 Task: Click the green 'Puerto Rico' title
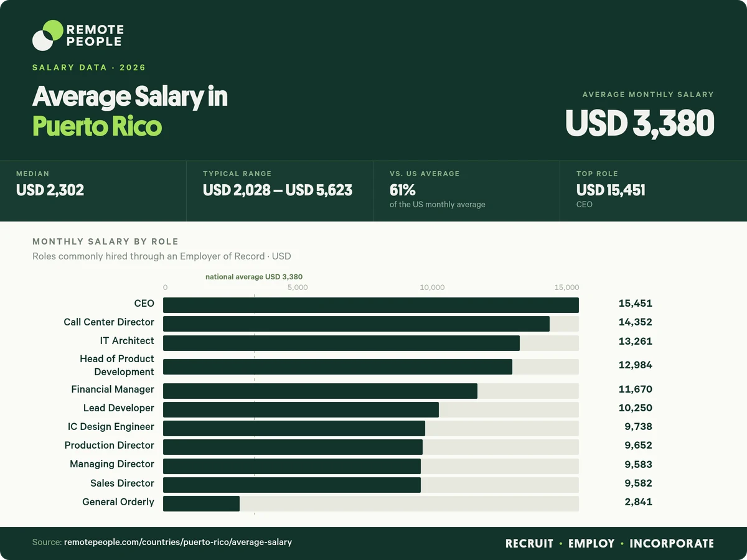97,126
